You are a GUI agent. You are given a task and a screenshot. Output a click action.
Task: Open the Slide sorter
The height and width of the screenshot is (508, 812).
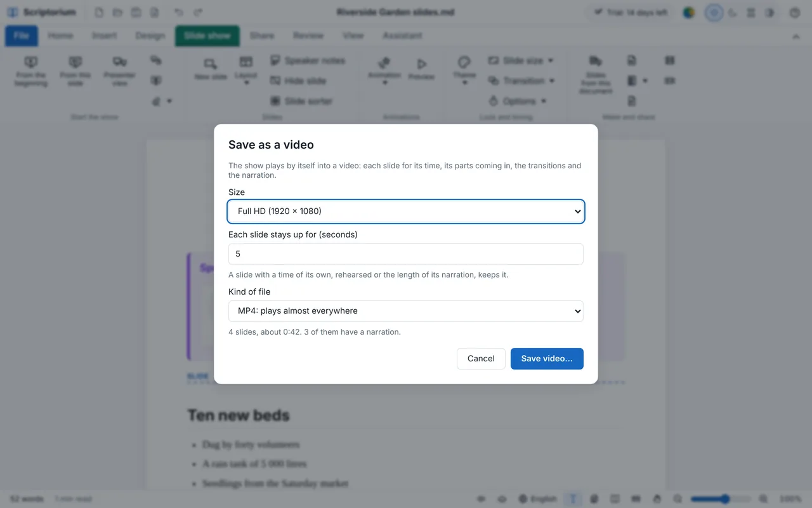click(x=301, y=101)
